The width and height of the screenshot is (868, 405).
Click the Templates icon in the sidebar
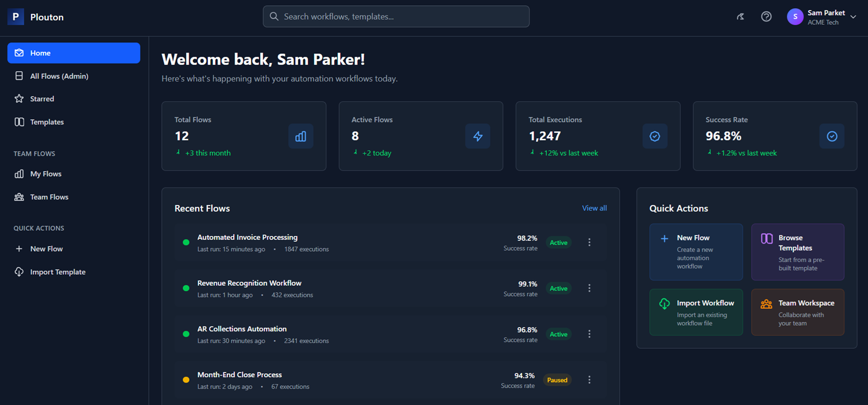[x=20, y=122]
